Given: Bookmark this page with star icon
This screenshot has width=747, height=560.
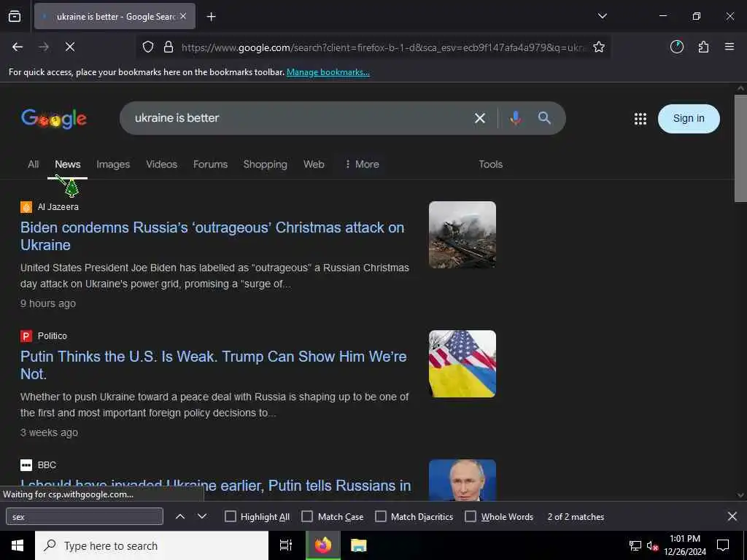Looking at the screenshot, I should (599, 47).
